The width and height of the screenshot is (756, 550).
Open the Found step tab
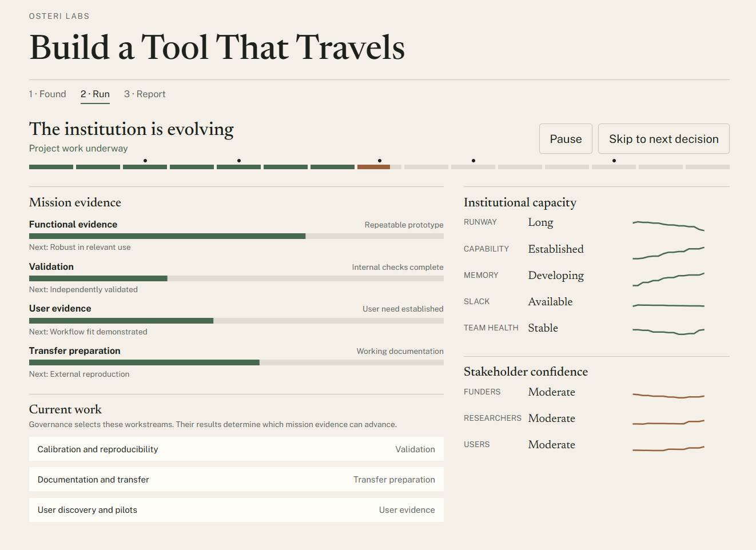pyautogui.click(x=47, y=94)
